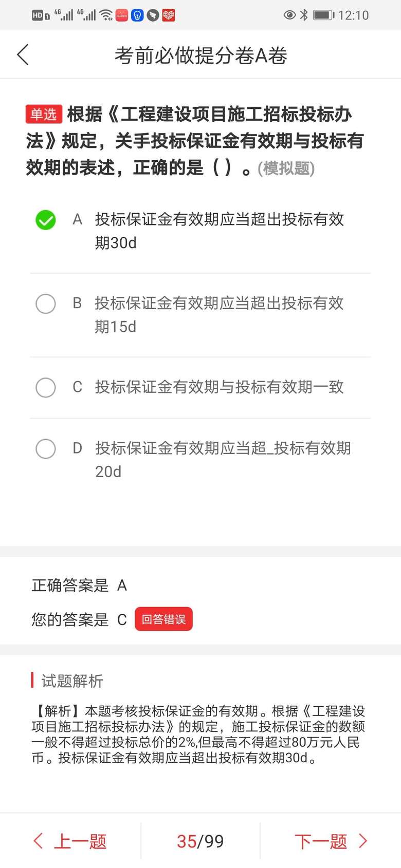The height and width of the screenshot is (868, 401).
Task: Tap the 35/99 question counter
Action: point(200,841)
